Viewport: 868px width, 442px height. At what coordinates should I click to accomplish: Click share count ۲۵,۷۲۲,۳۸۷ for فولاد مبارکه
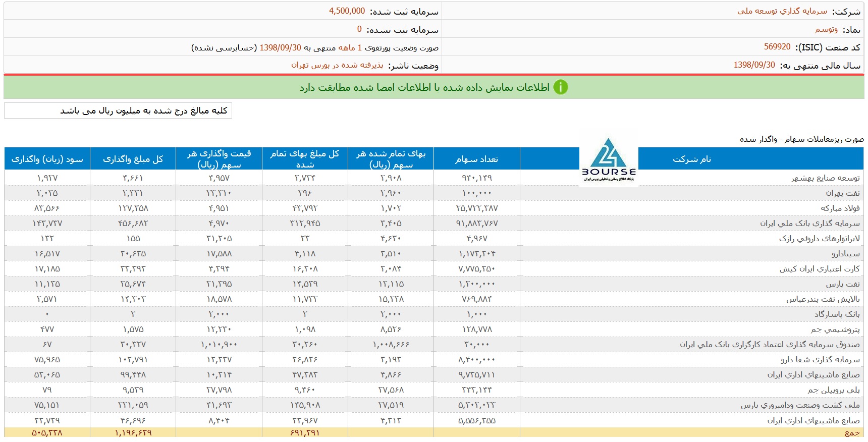click(476, 208)
